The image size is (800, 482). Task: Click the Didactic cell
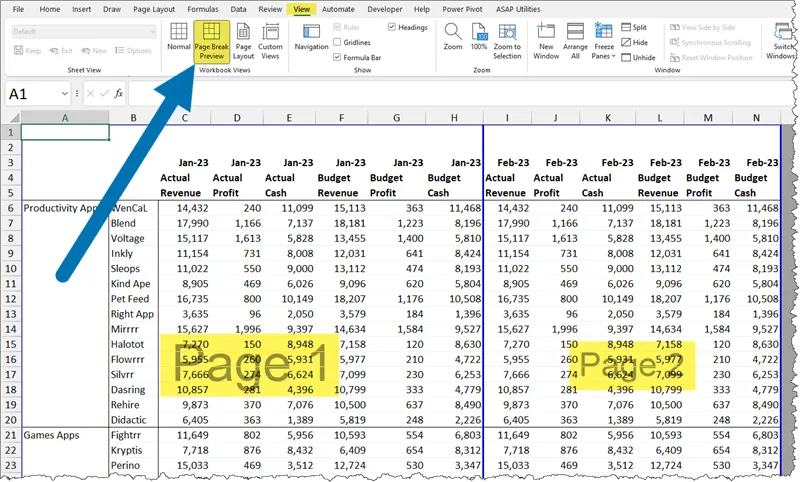(134, 420)
